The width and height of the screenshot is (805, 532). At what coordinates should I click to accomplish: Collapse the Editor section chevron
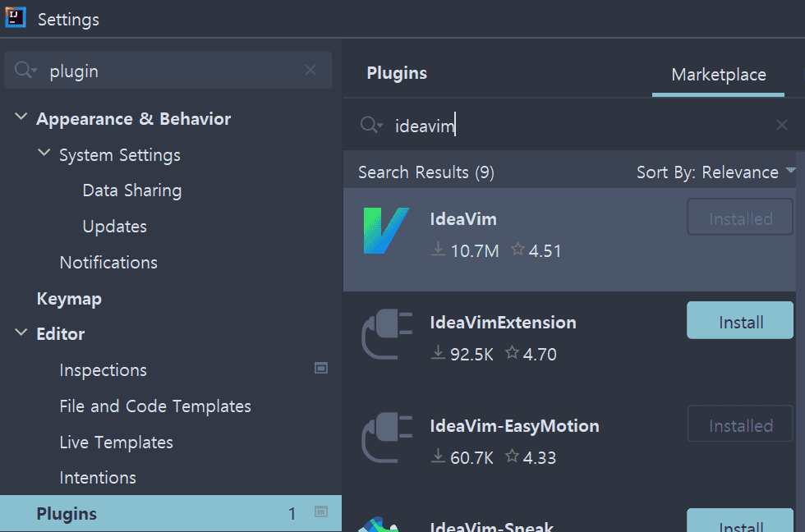point(21,332)
